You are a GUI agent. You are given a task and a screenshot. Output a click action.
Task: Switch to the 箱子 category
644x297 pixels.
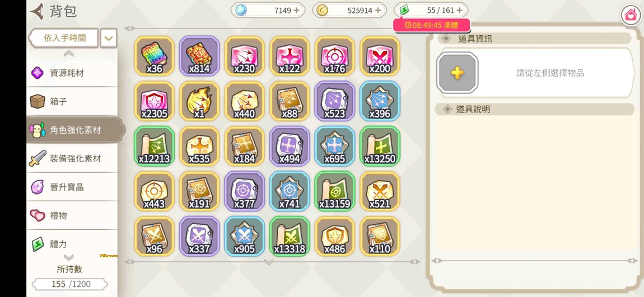[x=72, y=101]
